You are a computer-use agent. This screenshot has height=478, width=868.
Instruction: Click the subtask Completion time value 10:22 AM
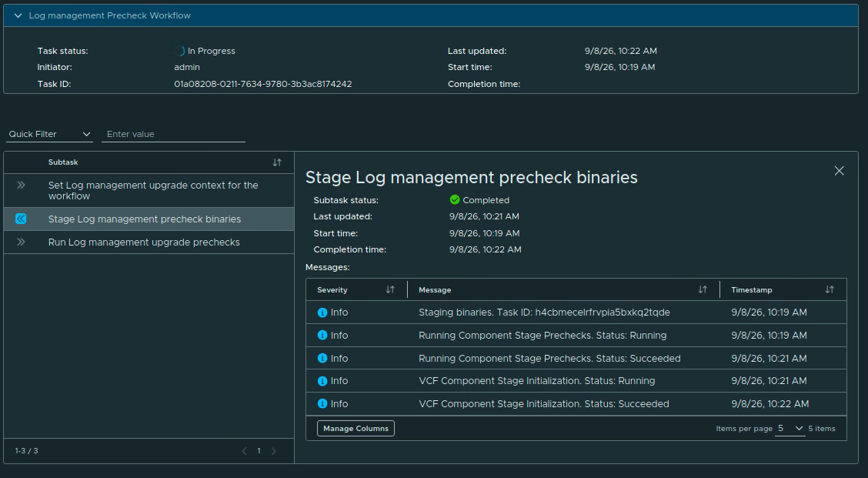click(485, 250)
